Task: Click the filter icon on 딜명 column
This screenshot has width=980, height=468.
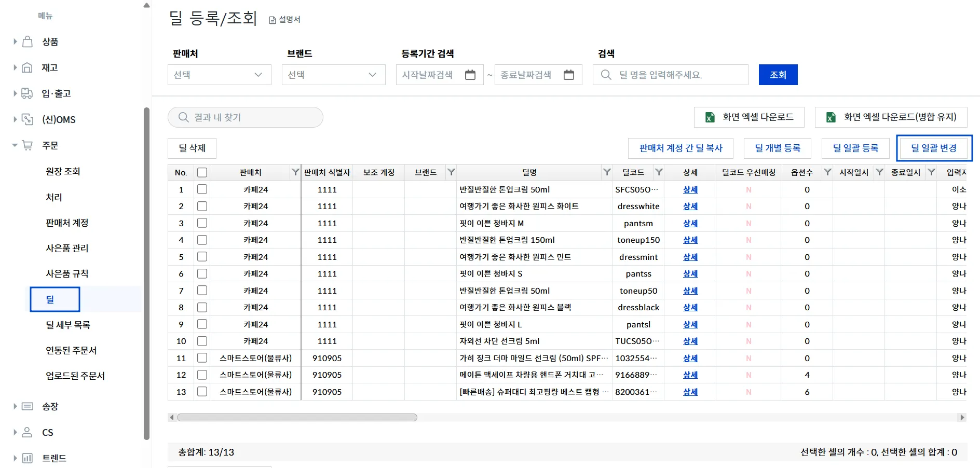Action: pos(607,172)
